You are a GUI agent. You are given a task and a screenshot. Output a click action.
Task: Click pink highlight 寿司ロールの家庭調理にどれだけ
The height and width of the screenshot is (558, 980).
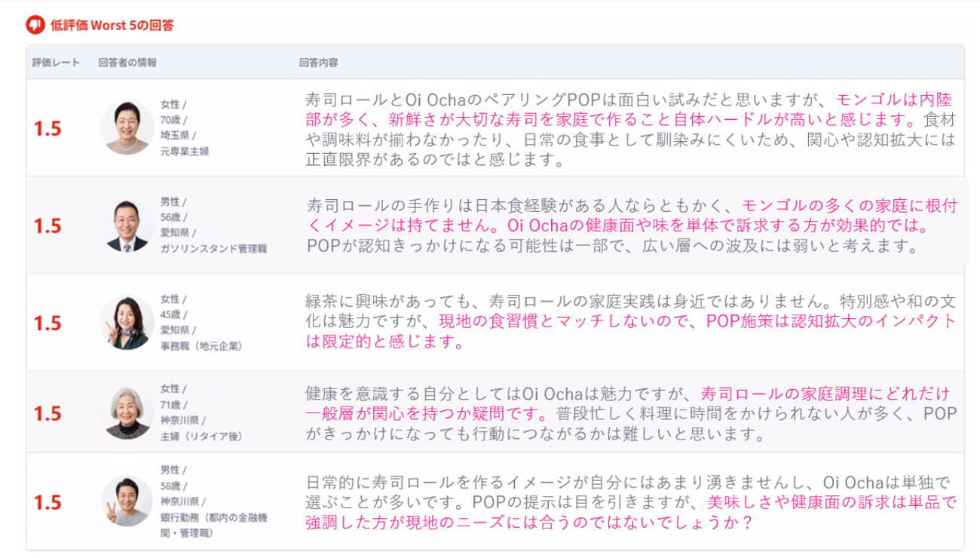(x=825, y=394)
